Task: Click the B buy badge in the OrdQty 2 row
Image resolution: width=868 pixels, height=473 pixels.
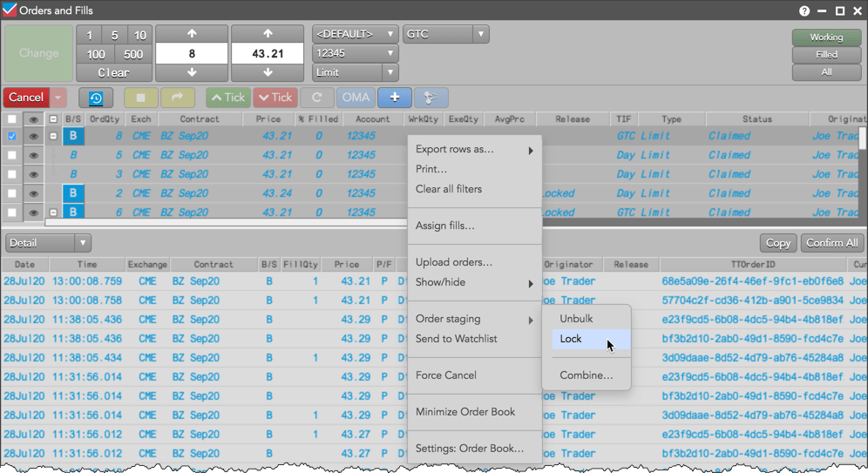Action: click(73, 193)
